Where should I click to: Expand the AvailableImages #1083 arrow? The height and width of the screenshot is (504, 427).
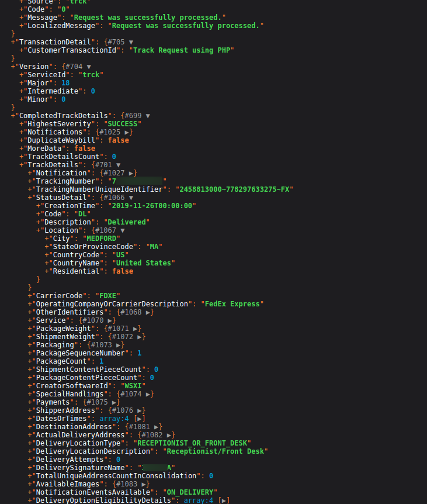coord(145,484)
